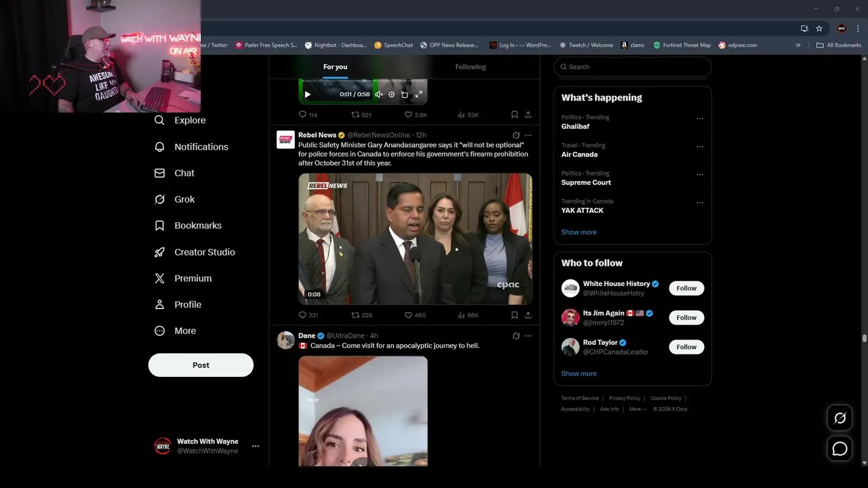Open More menu in sidebar
Image resolution: width=868 pixels, height=488 pixels.
point(175,331)
